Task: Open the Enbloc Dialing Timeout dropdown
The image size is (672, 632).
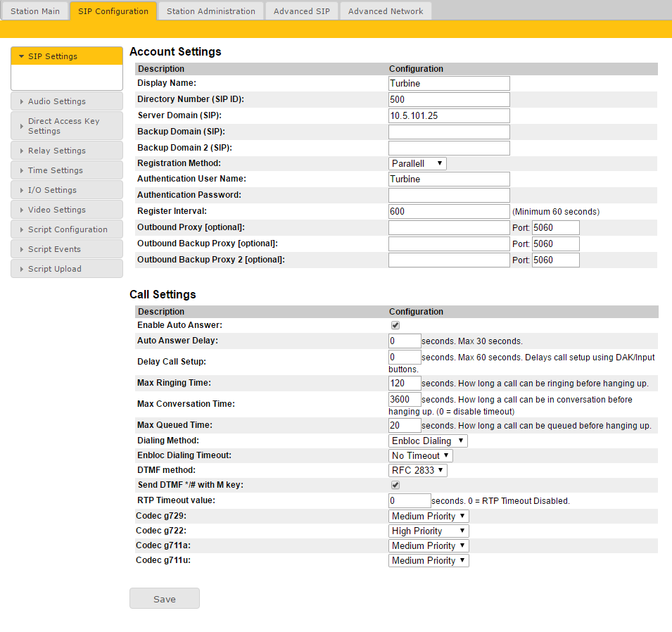Action: (x=421, y=455)
